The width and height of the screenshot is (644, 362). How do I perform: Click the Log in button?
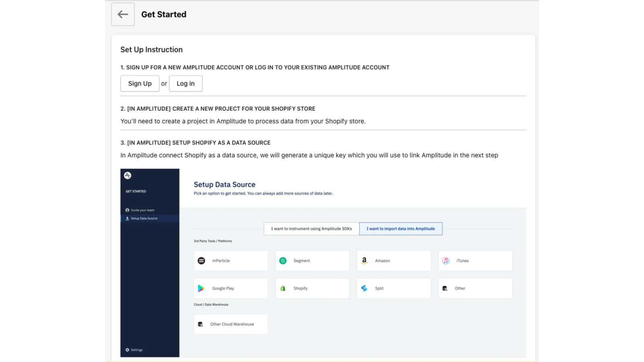pos(186,84)
